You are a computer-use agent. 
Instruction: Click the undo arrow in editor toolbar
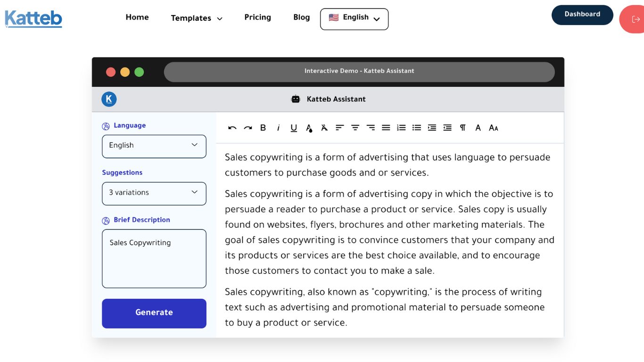232,128
